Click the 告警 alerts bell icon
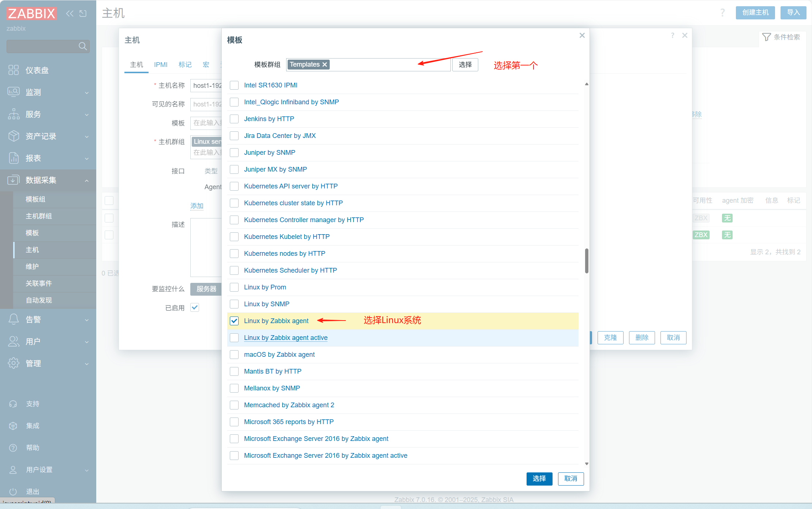Viewport: 812px width, 509px height. pos(14,319)
